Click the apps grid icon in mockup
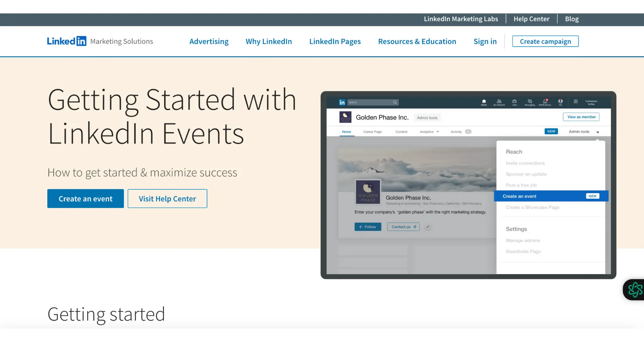 pyautogui.click(x=576, y=101)
